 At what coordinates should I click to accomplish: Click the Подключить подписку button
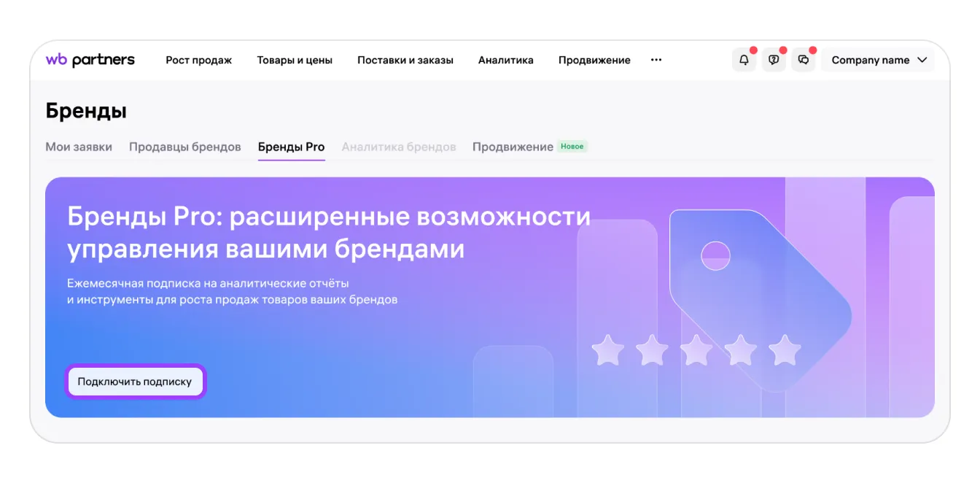coord(135,382)
